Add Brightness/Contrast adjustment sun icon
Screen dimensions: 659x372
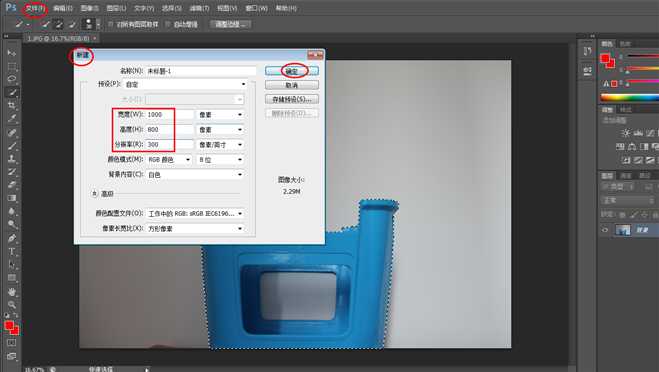coord(626,133)
